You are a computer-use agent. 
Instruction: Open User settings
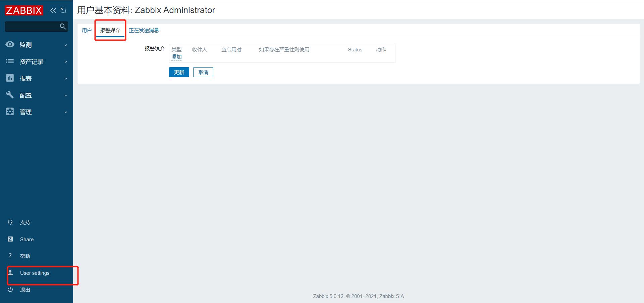pos(35,273)
